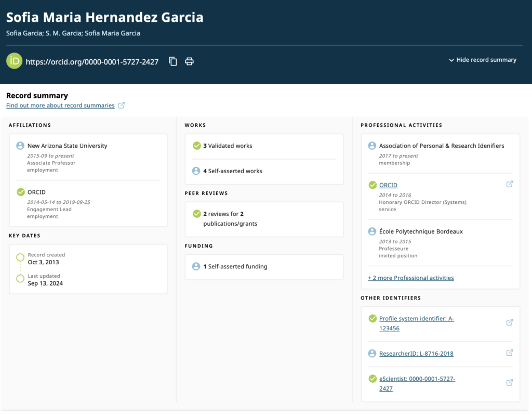
Task: Click the Record created marker in Key Dates
Action: click(x=20, y=257)
